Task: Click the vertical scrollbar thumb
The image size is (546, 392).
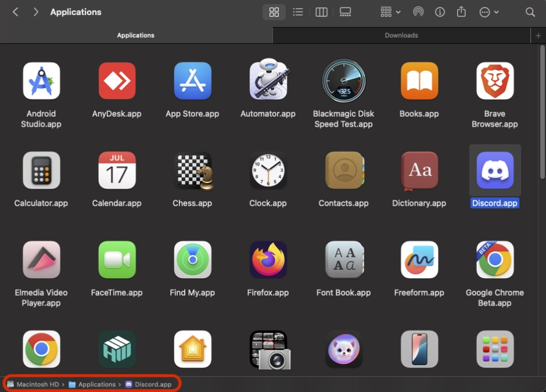Action: coord(542,112)
